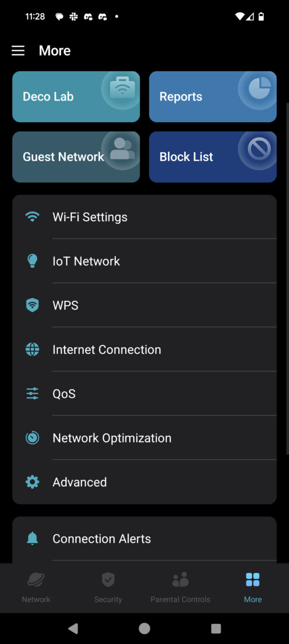Select the More tab
Image resolution: width=289 pixels, height=644 pixels.
pos(253,587)
